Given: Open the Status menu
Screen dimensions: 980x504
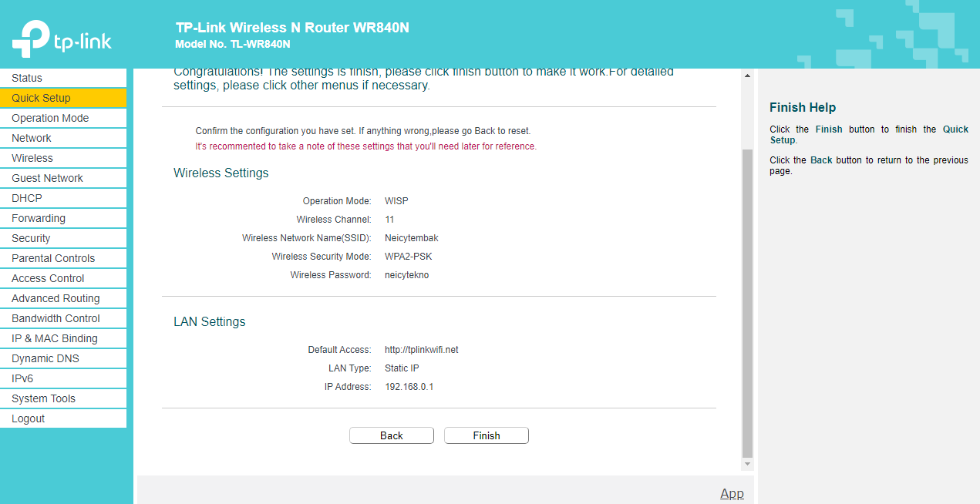Looking at the screenshot, I should click(63, 78).
